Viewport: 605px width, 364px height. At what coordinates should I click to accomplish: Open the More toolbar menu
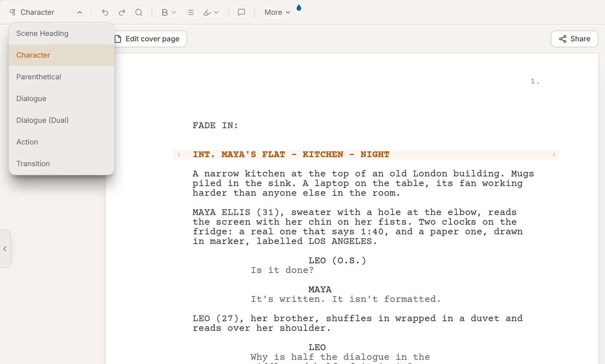[x=277, y=12]
